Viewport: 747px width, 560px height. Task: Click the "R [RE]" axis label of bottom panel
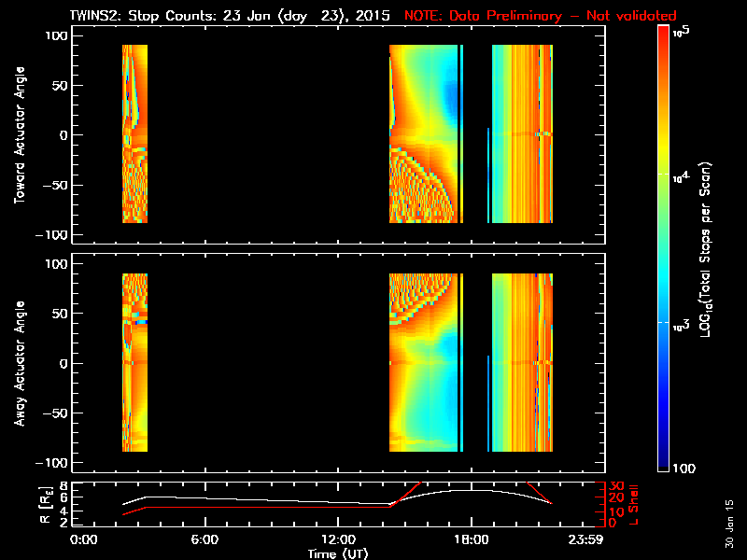tap(46, 505)
